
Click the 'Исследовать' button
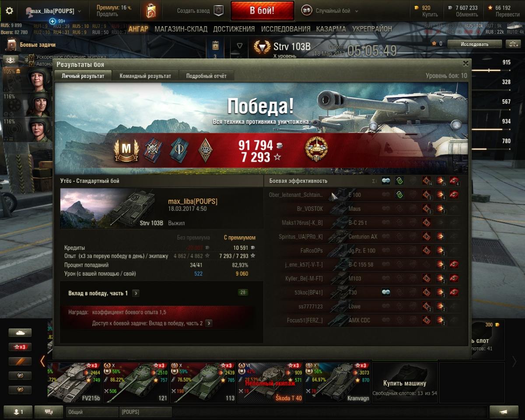tap(475, 44)
